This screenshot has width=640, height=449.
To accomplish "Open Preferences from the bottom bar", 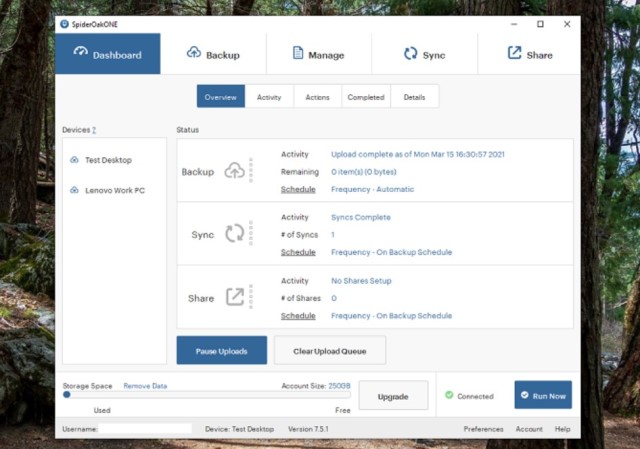I will [x=483, y=429].
